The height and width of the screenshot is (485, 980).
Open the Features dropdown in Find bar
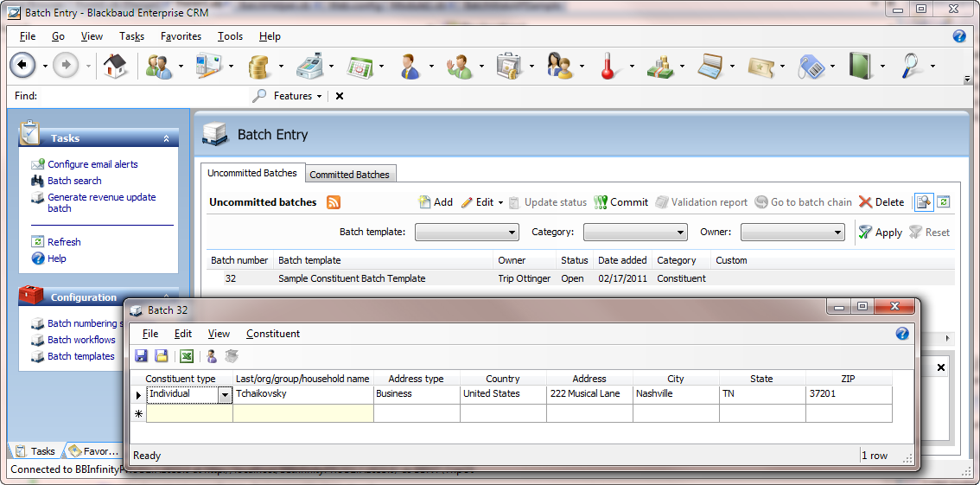click(x=297, y=96)
